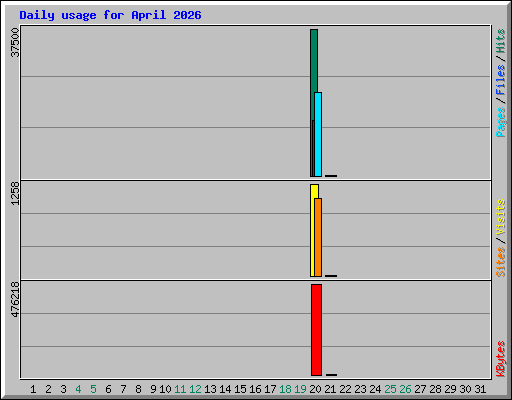The height and width of the screenshot is (400, 512).
Task: Click the yellow Visits bar for day 20
Action: pyautogui.click(x=313, y=230)
